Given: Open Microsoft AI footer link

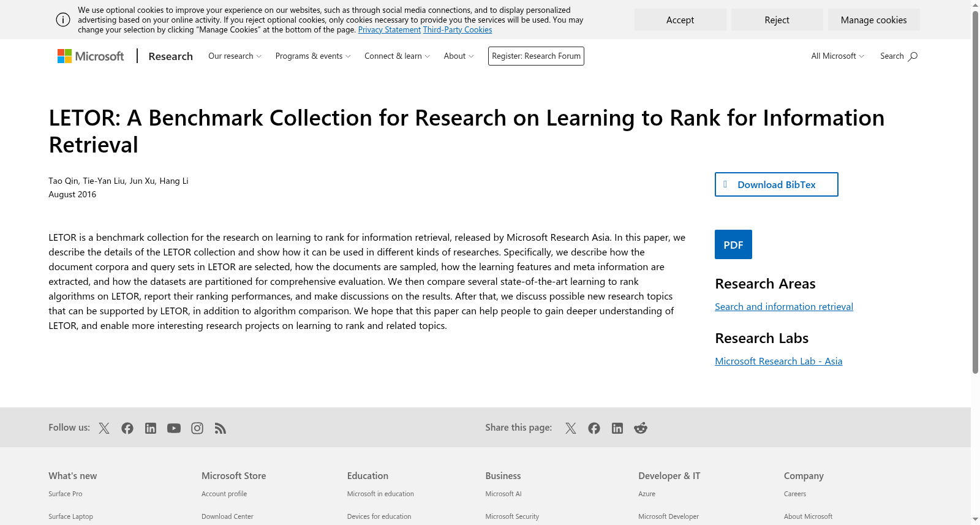Looking at the screenshot, I should point(503,494).
